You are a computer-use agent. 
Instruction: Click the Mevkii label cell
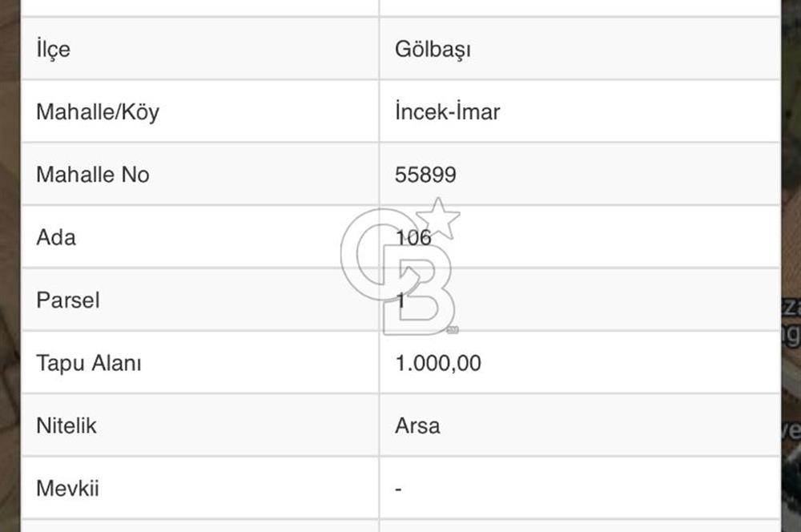200,489
